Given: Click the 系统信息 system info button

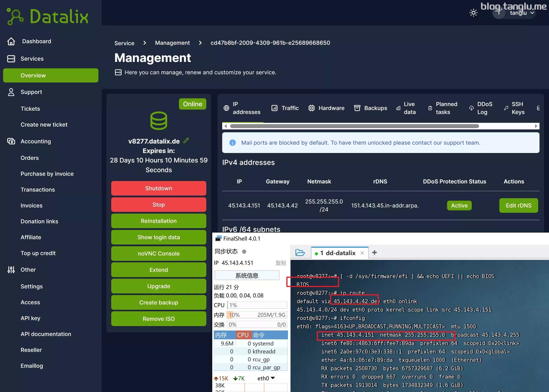Looking at the screenshot, I should (247, 275).
